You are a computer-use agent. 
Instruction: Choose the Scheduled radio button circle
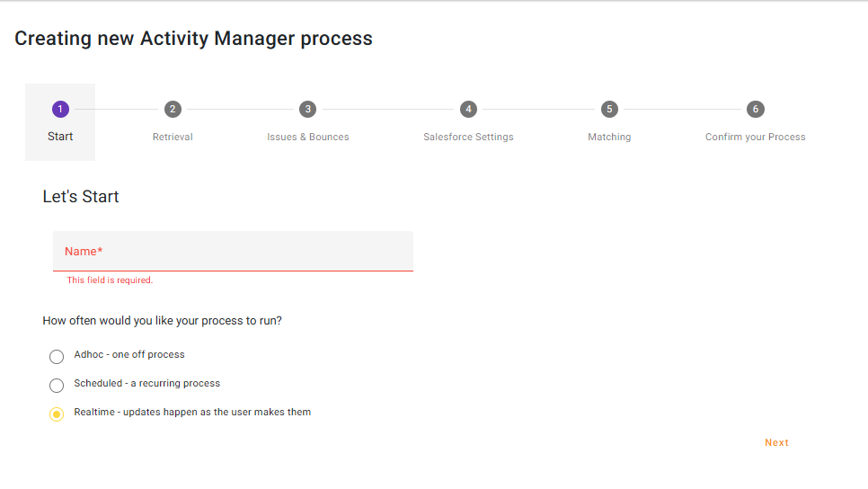[57, 386]
